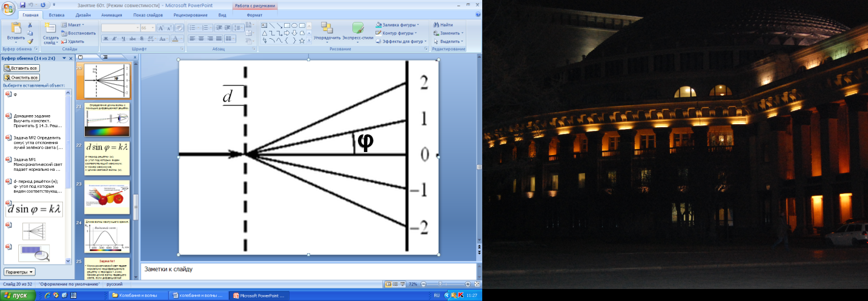Click Очистить все button in clipboard pane
The image size is (868, 301).
(x=22, y=78)
